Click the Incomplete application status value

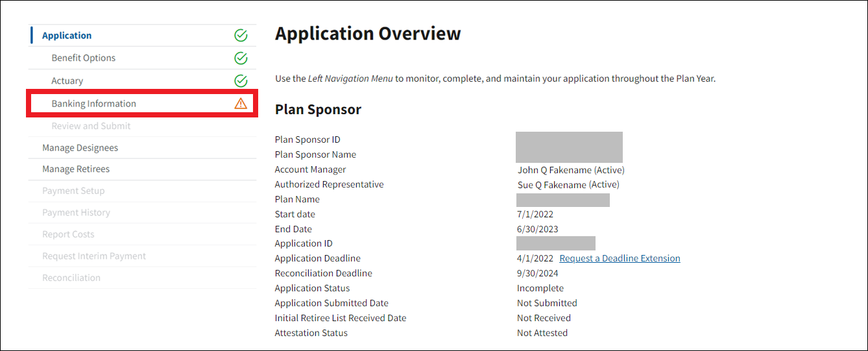click(540, 288)
